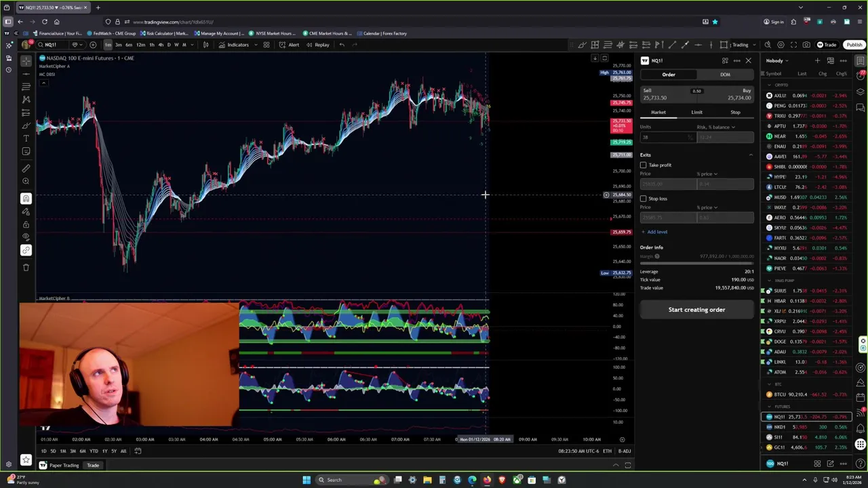Click the compare or add symbol plus icon
Viewport: 868px width, 488px height.
(93, 45)
